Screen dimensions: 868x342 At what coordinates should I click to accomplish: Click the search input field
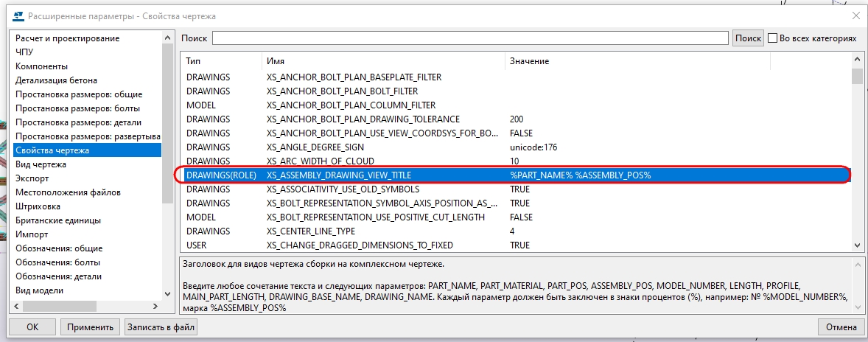coord(470,38)
